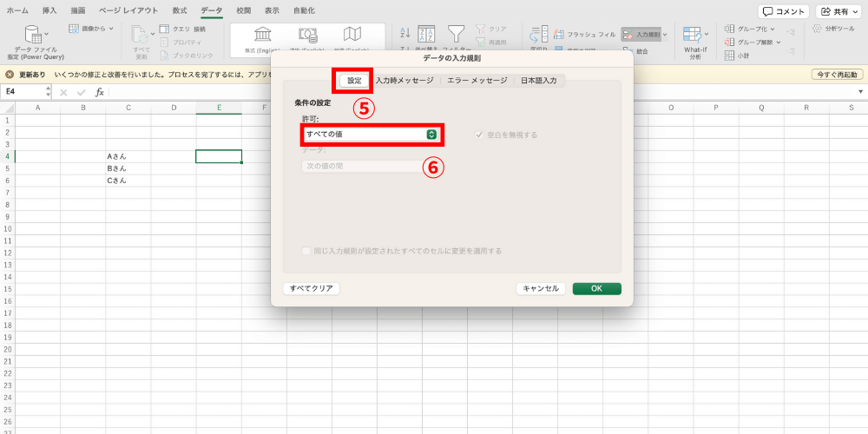Select the currency data type icon
Viewport: 868px width, 434px height.
click(x=308, y=35)
